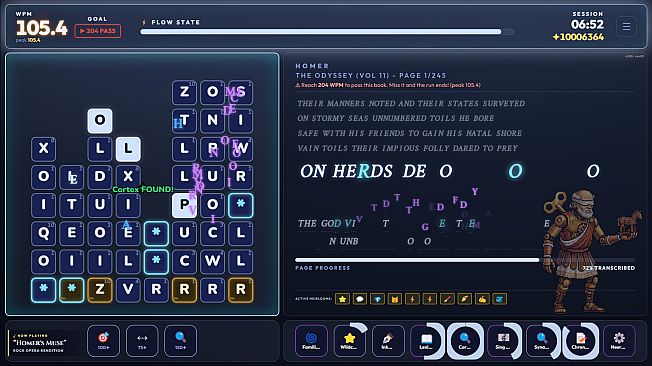
Task: Click the session timer 06:52
Action: coord(587,25)
